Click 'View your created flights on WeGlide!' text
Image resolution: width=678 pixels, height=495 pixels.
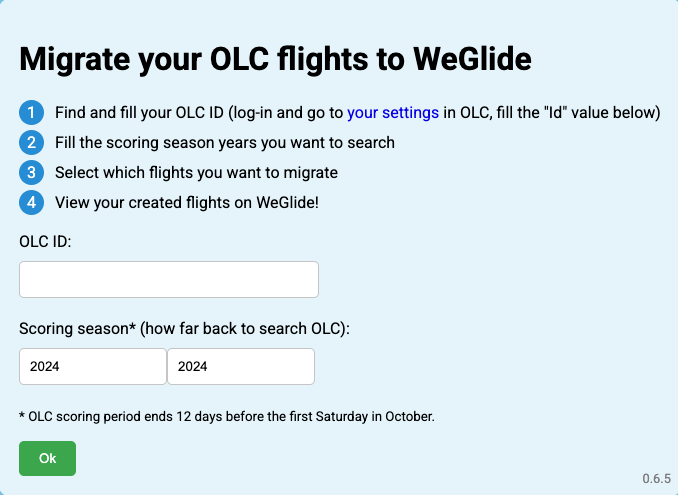[187, 202]
